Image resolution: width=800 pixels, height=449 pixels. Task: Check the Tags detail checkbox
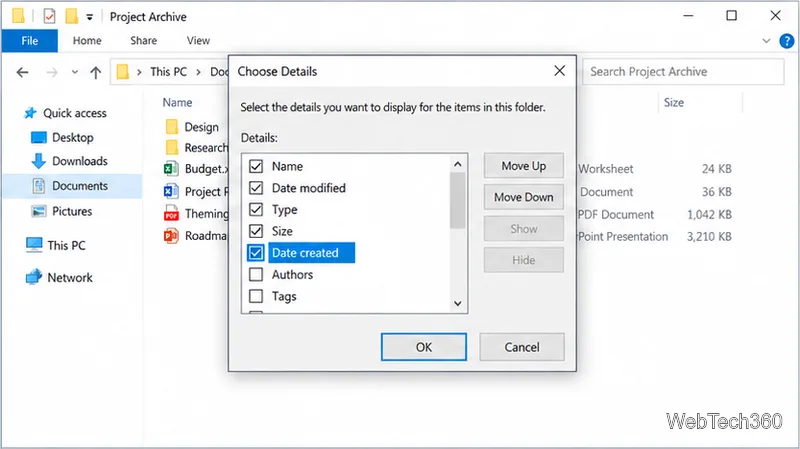[x=256, y=296]
